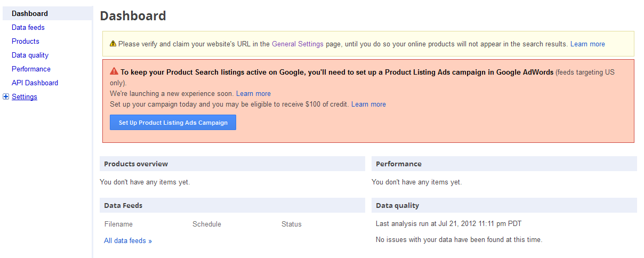Navigate to Data quality page
Screen dimensions: 644x258
[x=30, y=55]
